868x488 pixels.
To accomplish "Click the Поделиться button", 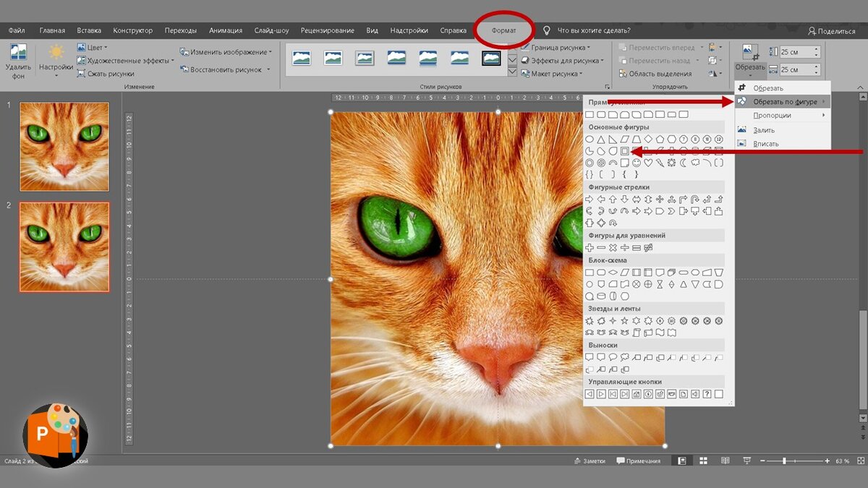I will pyautogui.click(x=832, y=31).
